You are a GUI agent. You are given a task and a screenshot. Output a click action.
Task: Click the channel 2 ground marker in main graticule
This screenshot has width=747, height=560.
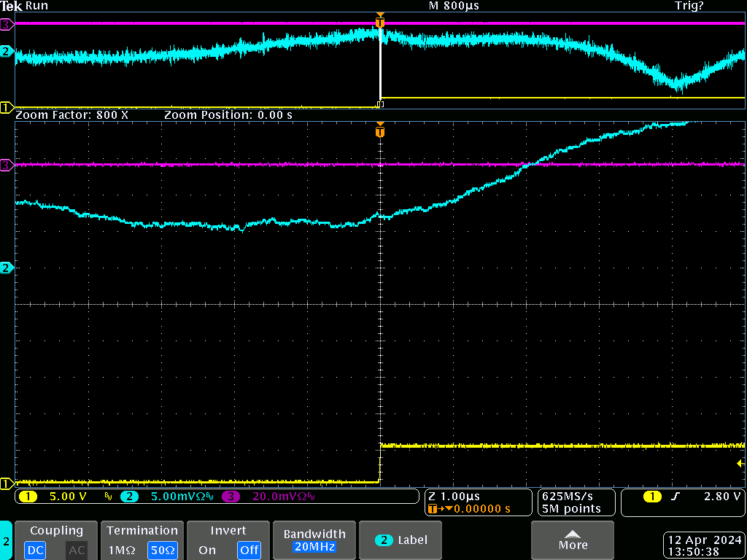[x=6, y=268]
